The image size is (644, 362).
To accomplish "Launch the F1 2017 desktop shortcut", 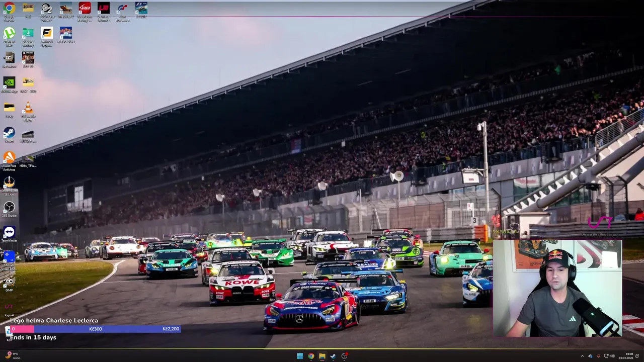I will 141,10.
